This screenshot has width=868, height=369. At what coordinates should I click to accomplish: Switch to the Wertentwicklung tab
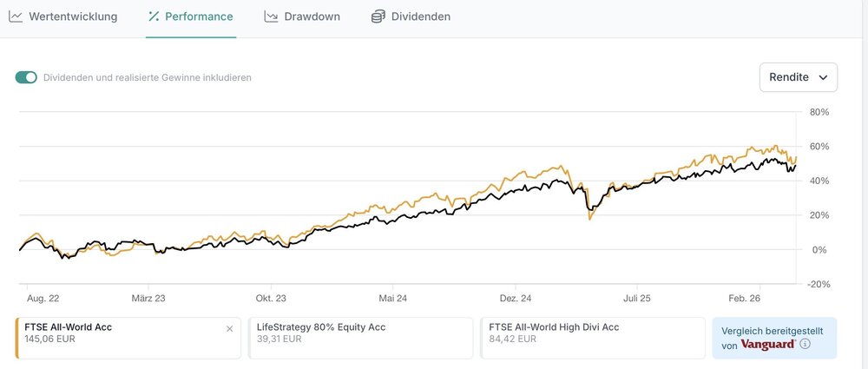point(73,16)
